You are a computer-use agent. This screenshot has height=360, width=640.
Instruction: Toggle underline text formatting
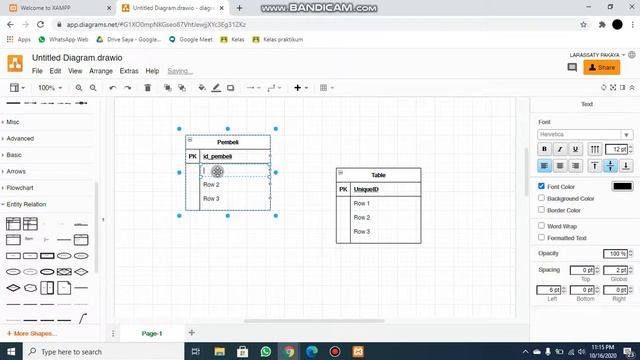click(x=575, y=149)
